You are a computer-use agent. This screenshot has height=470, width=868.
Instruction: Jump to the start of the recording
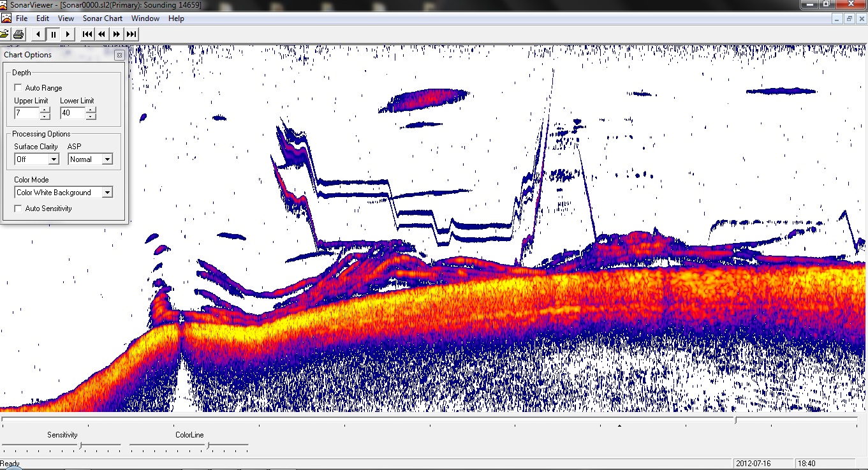[x=87, y=34]
